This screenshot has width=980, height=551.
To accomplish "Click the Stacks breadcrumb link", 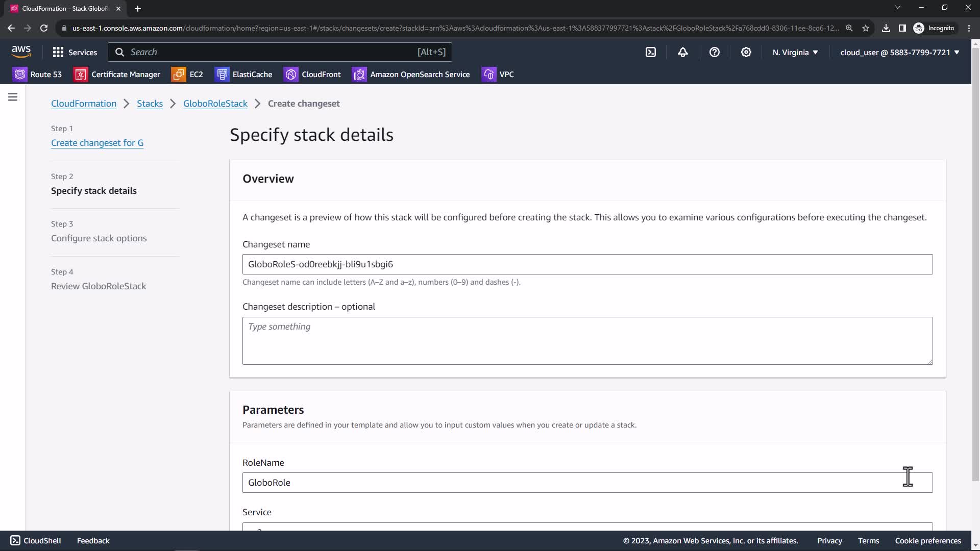I will (x=150, y=104).
